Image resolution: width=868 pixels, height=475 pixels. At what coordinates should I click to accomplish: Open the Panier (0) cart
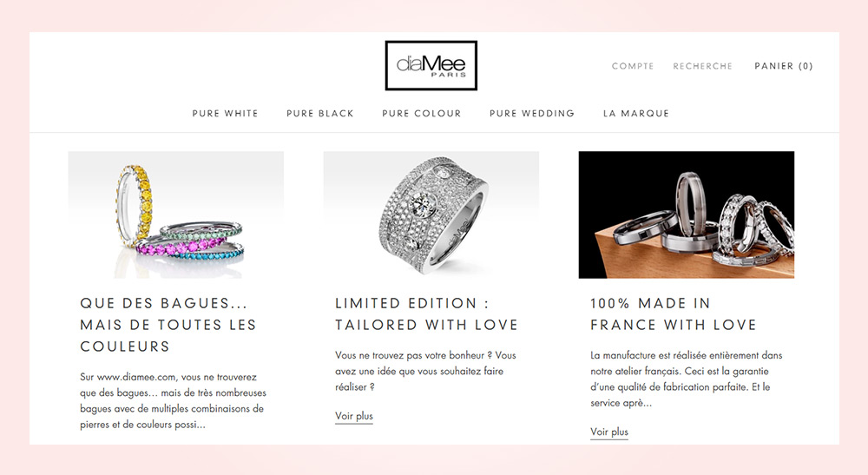coord(783,66)
